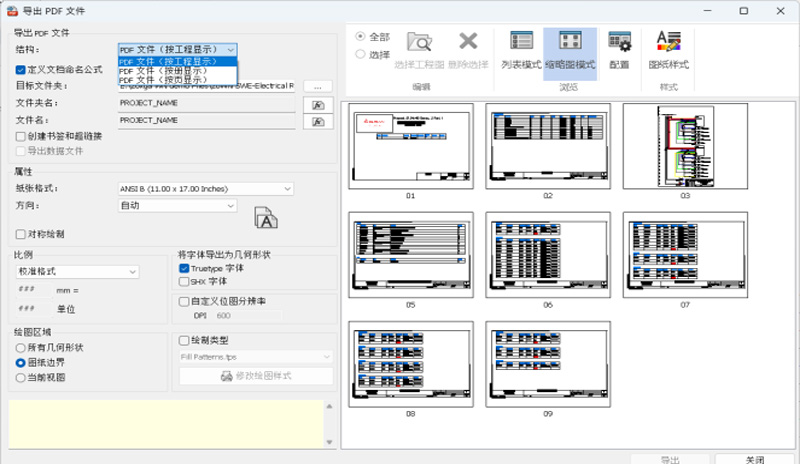Viewport: 800px width, 464px height.
Task: Click the page orientation preview icon
Action: click(x=264, y=216)
